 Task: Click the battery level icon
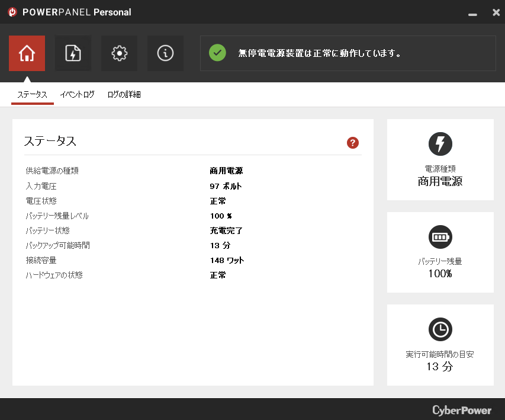pos(440,237)
